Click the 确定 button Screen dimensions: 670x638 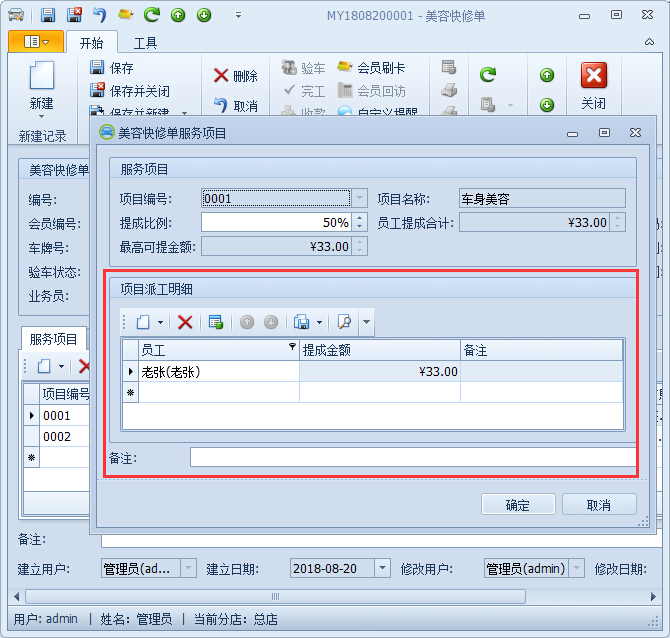518,505
